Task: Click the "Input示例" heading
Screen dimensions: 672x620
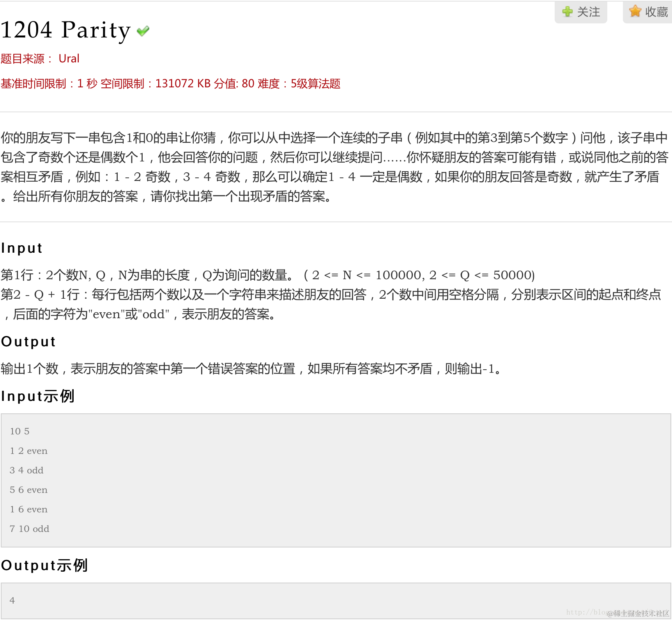Action: [x=38, y=396]
